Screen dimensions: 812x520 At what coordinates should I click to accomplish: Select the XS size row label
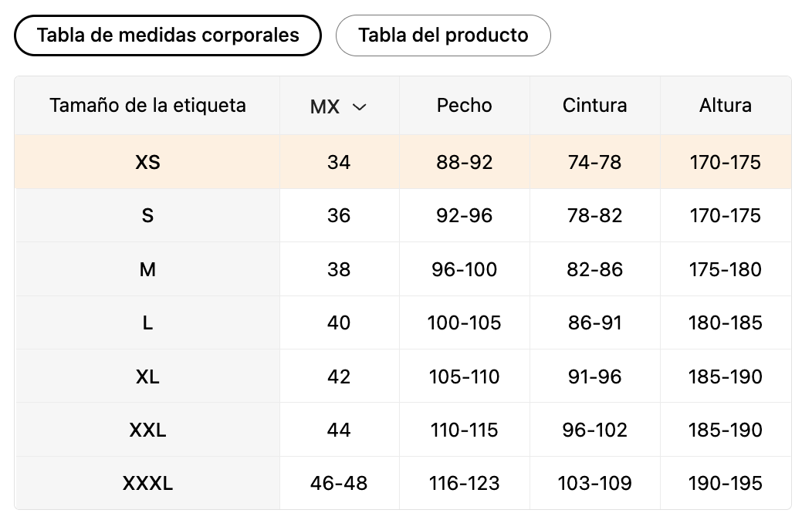[x=147, y=163]
